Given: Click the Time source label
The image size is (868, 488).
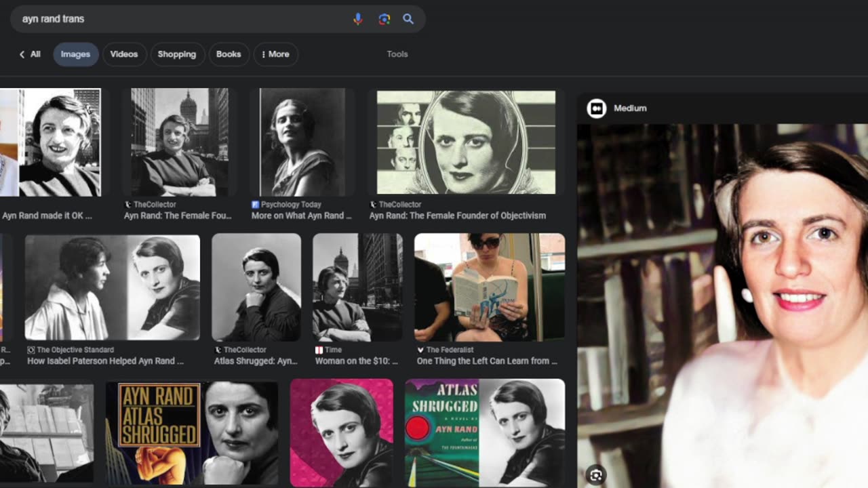Looking at the screenshot, I should 333,350.
